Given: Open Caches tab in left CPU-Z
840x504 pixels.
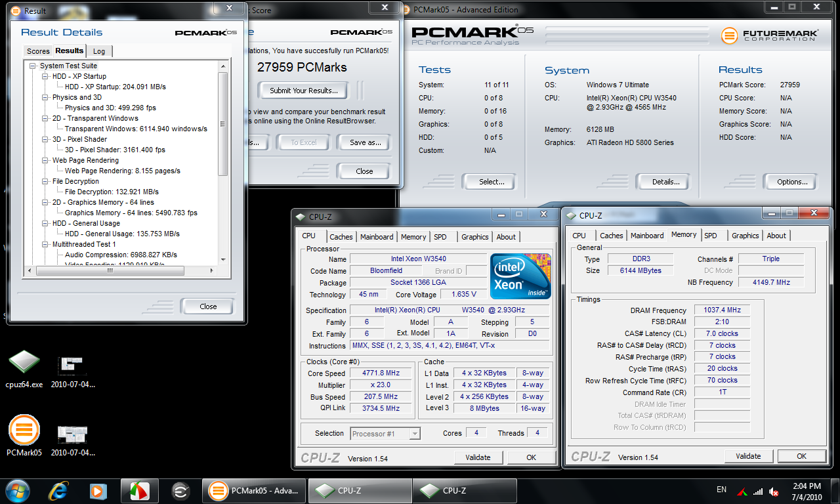Looking at the screenshot, I should pos(341,237).
